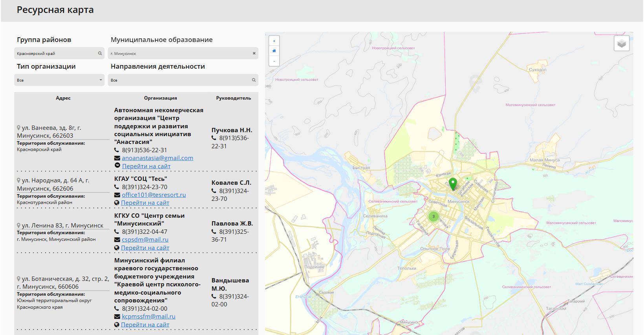Open email link anoanastasia@gmail.com
Screen dimensions: 644x335
[x=157, y=158]
